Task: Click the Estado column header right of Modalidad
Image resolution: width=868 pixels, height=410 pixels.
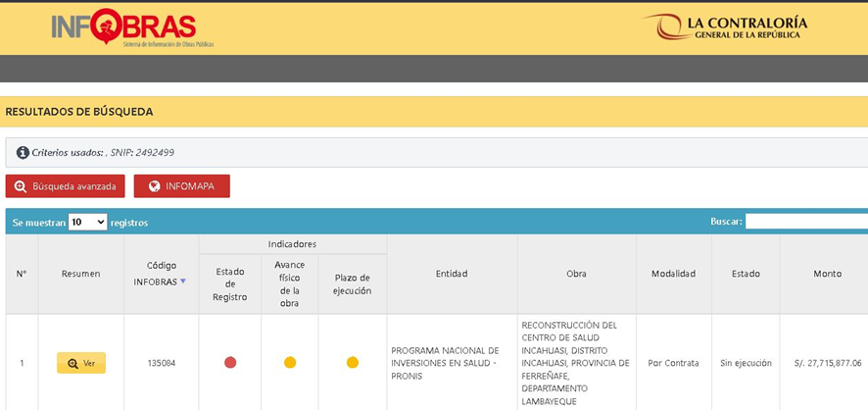Action: pos(746,274)
